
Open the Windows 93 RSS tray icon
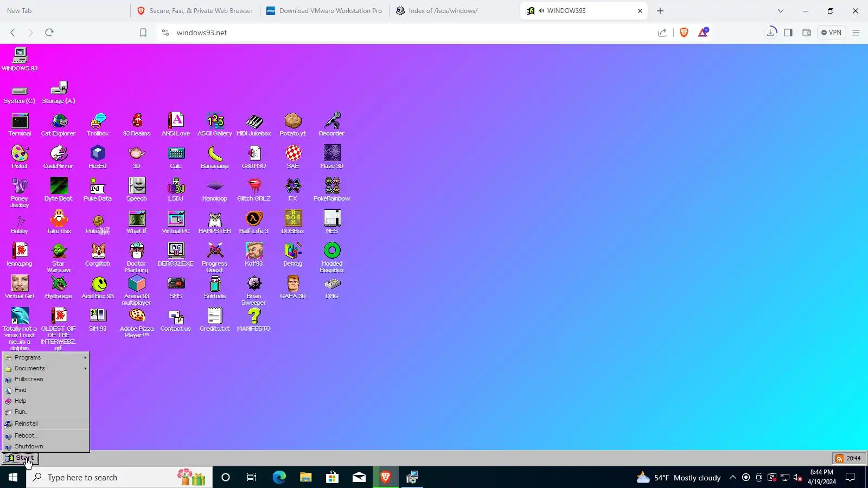point(840,459)
